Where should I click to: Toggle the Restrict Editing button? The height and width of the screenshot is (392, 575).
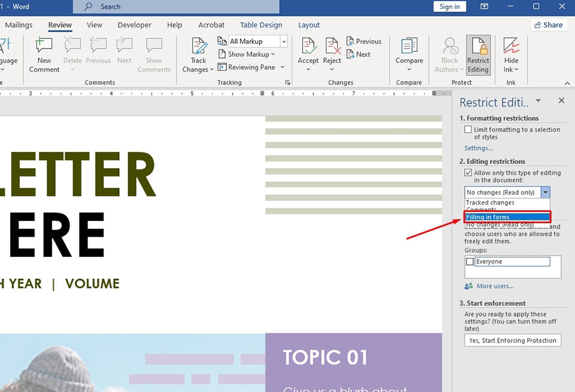coord(478,55)
